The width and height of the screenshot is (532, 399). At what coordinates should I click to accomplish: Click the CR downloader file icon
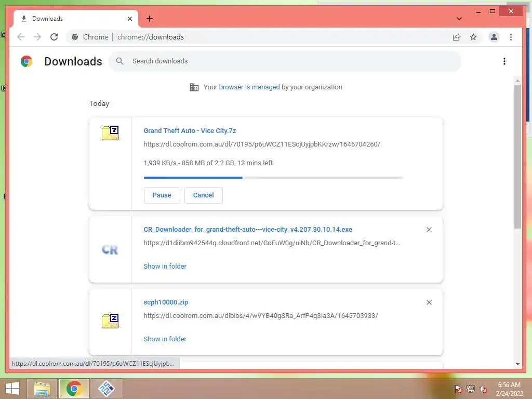pos(110,250)
